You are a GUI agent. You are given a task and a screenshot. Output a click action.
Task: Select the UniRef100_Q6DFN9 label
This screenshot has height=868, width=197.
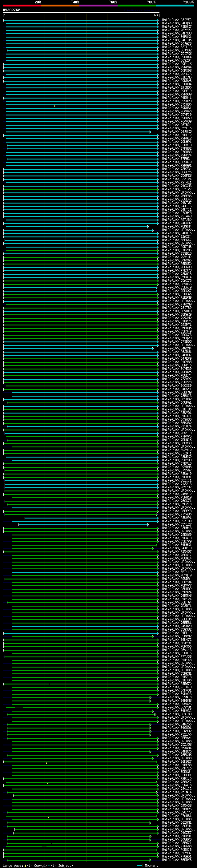point(177,393)
